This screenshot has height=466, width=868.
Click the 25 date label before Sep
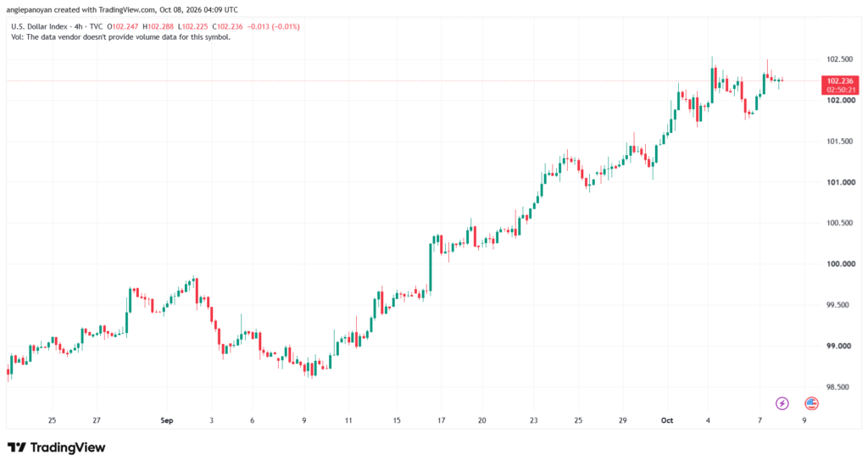[x=52, y=420]
